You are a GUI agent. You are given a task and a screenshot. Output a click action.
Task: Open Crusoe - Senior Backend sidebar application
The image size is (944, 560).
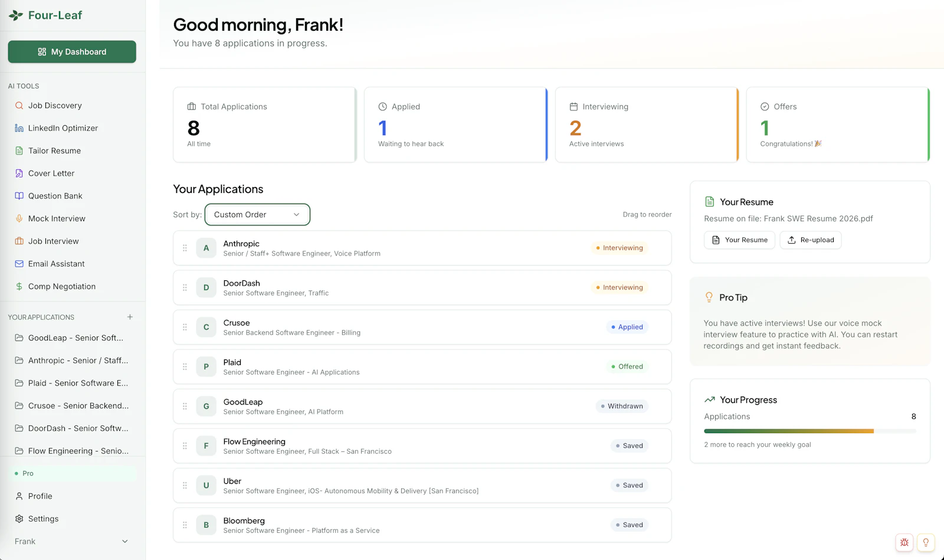pyautogui.click(x=72, y=406)
